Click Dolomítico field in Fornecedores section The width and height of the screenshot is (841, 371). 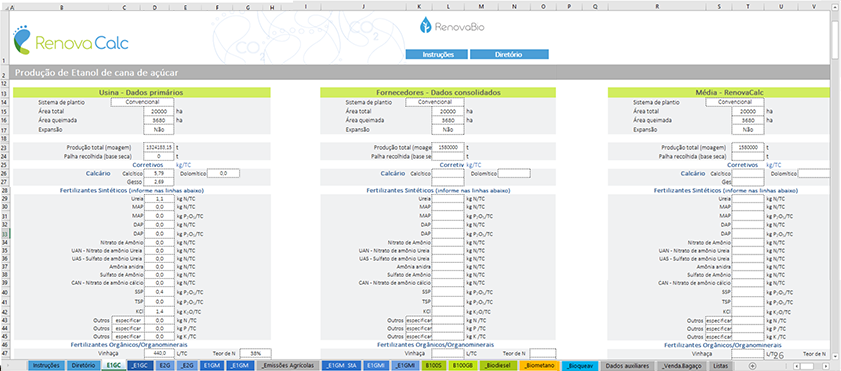coord(514,174)
